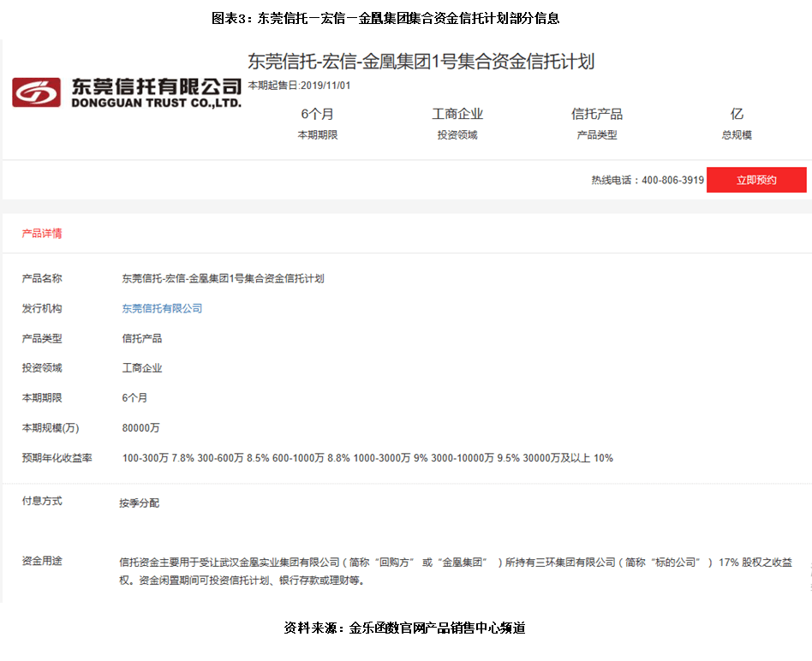
Task: Click the figure caption 图表3 at the top
Action: tap(385, 19)
